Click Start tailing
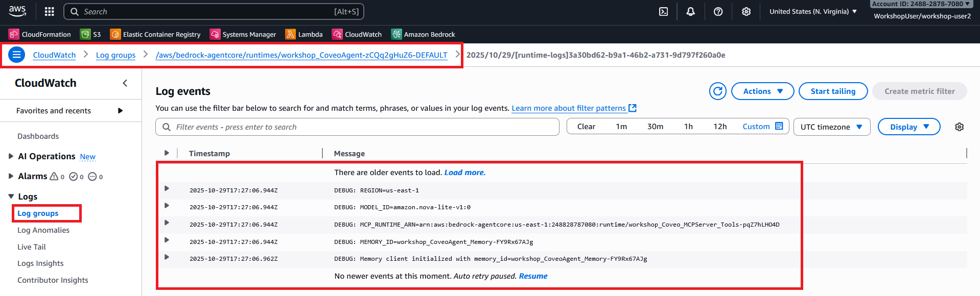This screenshot has height=296, width=980. [833, 91]
